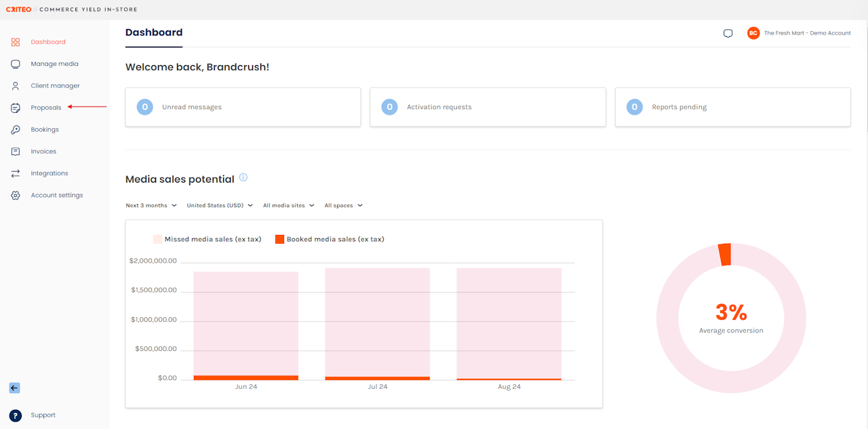The height and width of the screenshot is (429, 868).
Task: Expand the All media sites filter
Action: (x=289, y=206)
